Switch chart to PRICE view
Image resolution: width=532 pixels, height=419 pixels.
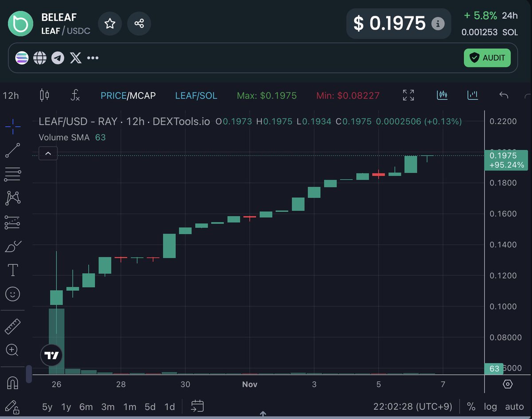pos(113,95)
